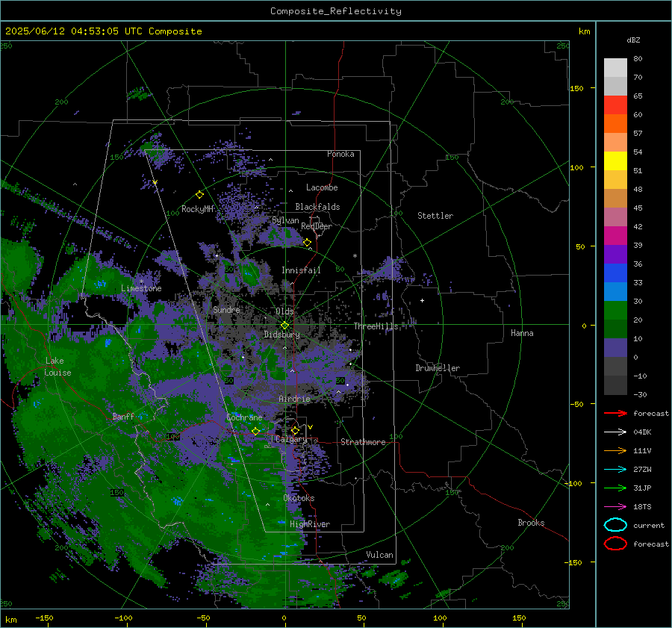Click the -150 tick on bottom axis
The height and width of the screenshot is (628, 672).
(x=44, y=618)
